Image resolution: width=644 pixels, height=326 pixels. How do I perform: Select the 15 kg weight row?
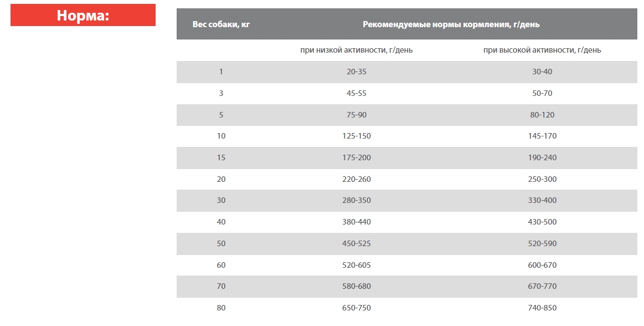coord(221,157)
